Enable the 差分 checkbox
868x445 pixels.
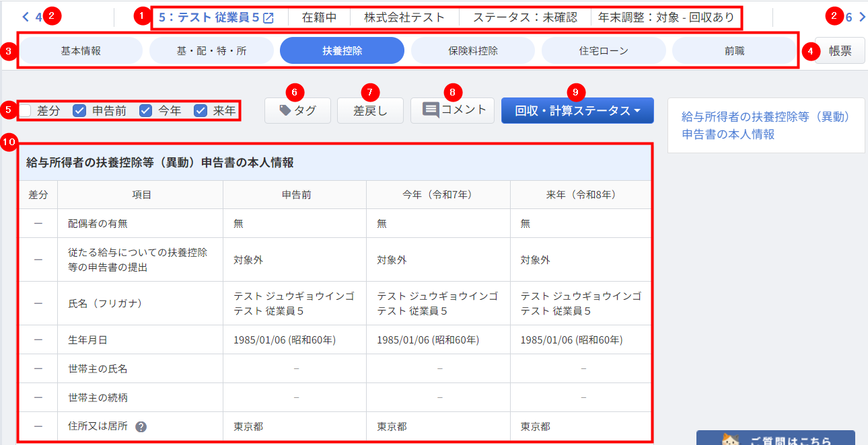click(x=25, y=111)
